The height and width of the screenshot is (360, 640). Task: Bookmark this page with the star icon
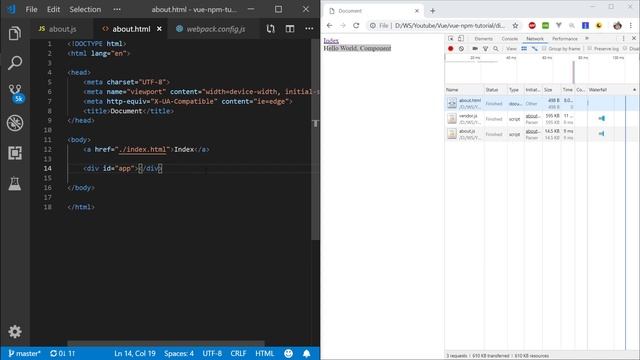coord(516,25)
